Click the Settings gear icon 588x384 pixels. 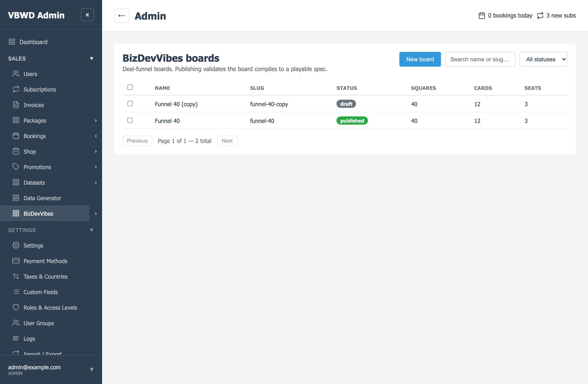coord(16,245)
